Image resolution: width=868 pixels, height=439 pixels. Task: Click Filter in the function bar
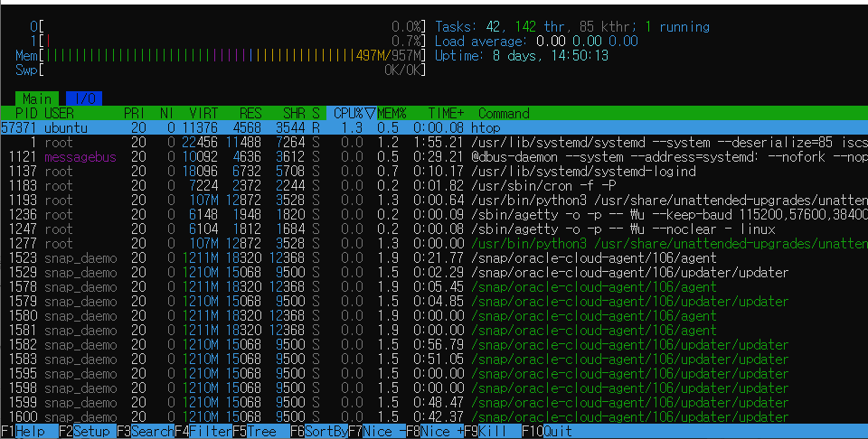(x=203, y=431)
